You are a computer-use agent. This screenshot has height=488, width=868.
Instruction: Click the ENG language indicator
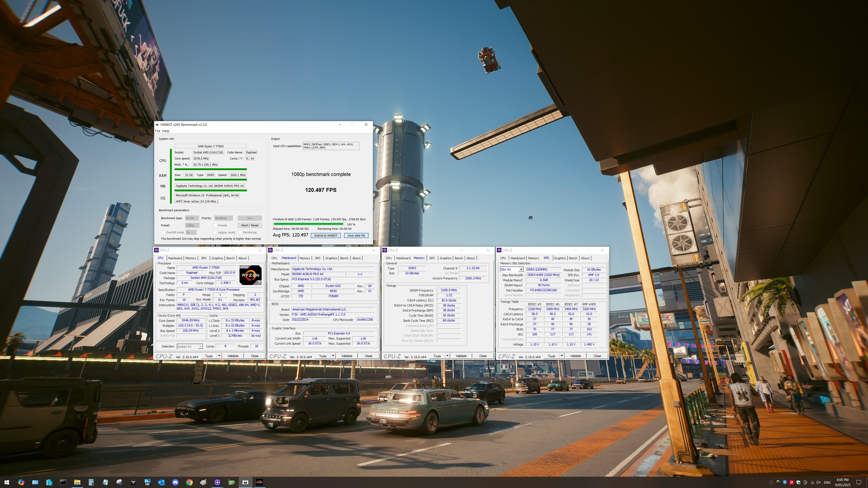pos(827,483)
